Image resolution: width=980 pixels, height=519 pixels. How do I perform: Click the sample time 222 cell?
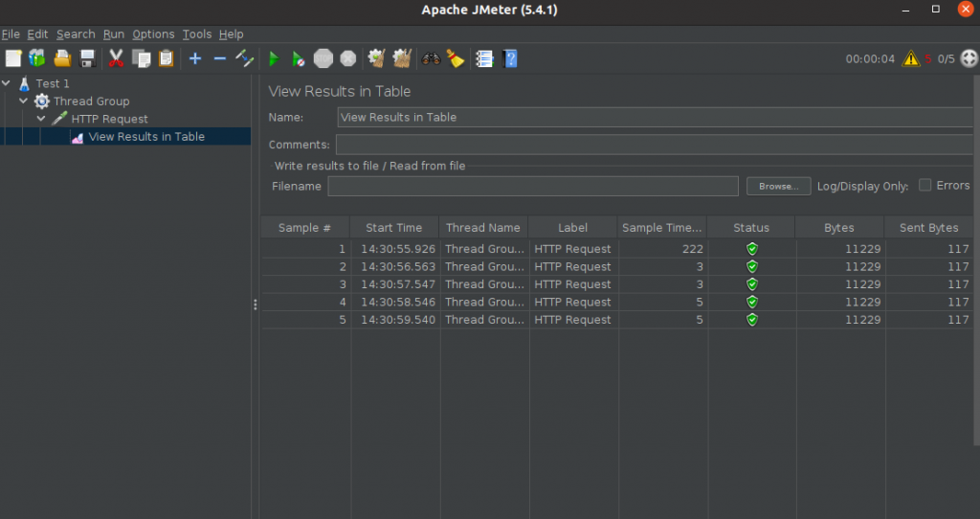(662, 249)
